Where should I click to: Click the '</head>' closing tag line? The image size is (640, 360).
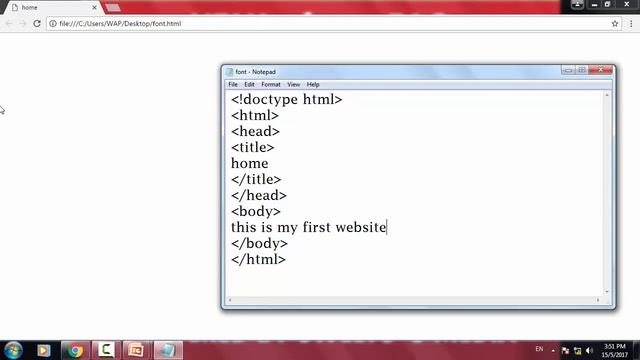pos(259,195)
